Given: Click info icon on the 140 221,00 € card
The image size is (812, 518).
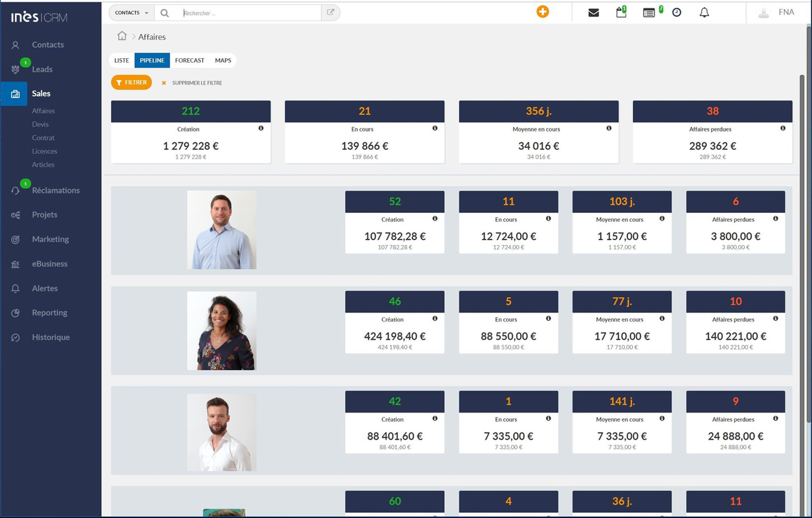Looking at the screenshot, I should [x=775, y=318].
